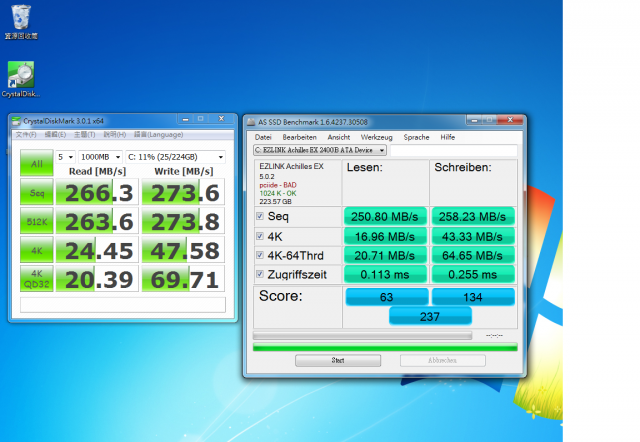Viewport: 640px width, 442px height.
Task: Open the Bearbeiten menu in AS SSD
Action: point(299,137)
